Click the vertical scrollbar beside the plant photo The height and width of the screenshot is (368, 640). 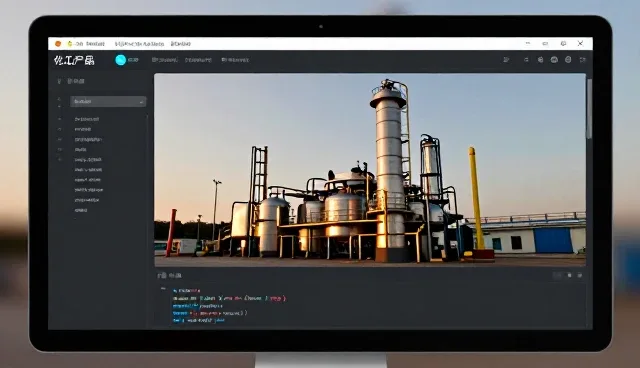(589, 108)
